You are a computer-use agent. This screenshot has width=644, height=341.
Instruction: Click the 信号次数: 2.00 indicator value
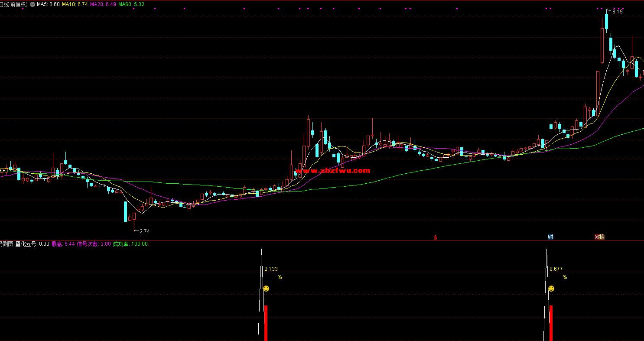(x=94, y=244)
